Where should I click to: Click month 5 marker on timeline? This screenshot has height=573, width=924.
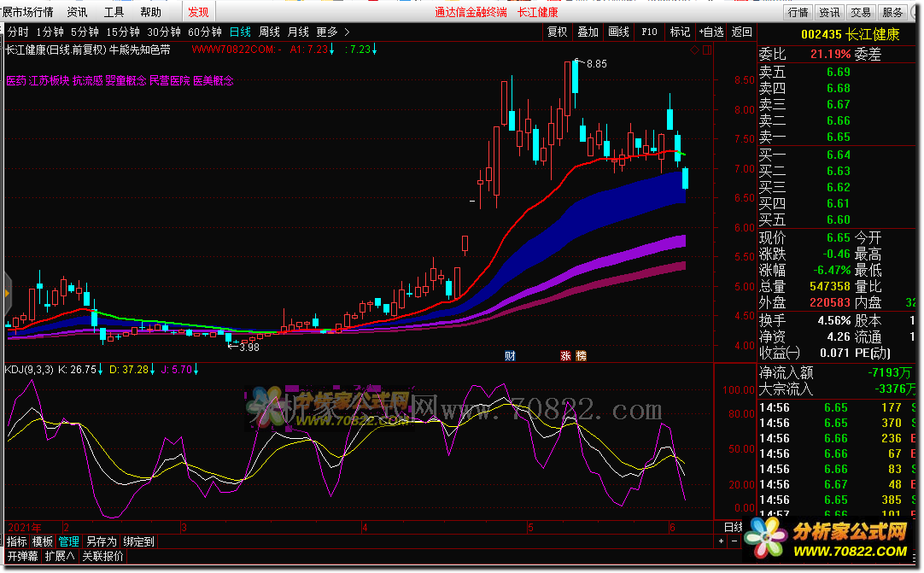[x=530, y=527]
